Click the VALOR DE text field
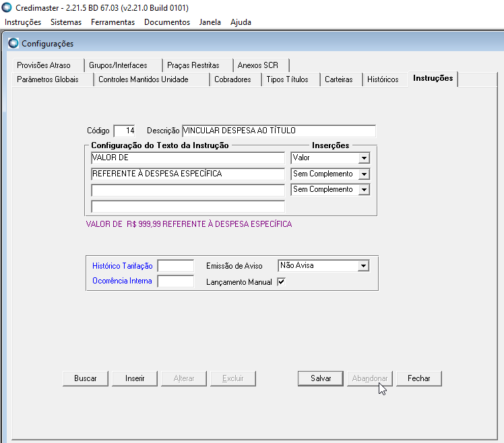 coord(188,158)
